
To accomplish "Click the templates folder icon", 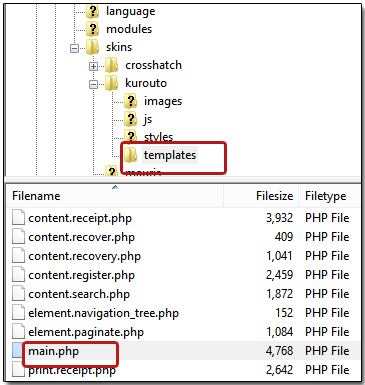I will click(x=130, y=155).
